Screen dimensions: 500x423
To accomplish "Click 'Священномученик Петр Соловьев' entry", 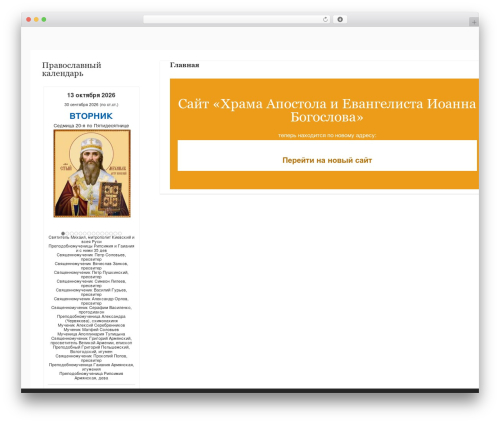I will coord(91,257).
